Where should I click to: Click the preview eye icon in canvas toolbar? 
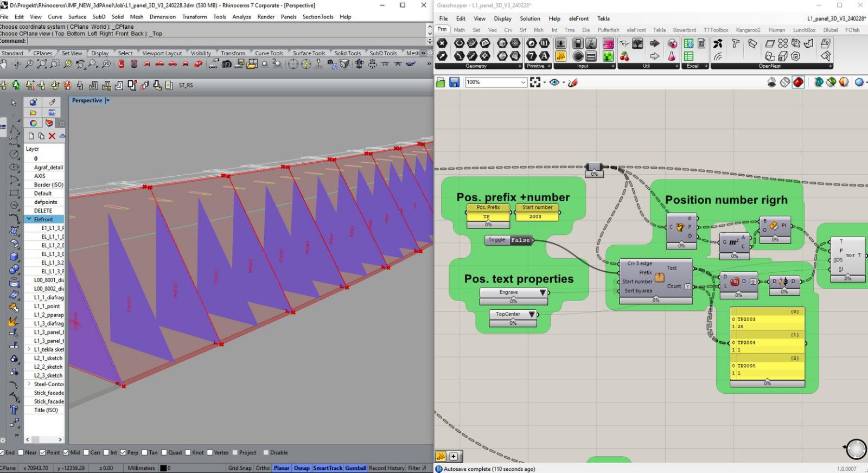coord(554,82)
